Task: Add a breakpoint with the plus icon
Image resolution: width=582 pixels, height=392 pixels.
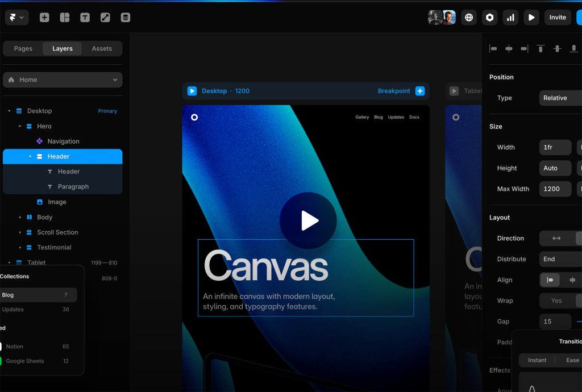Action: pos(420,91)
